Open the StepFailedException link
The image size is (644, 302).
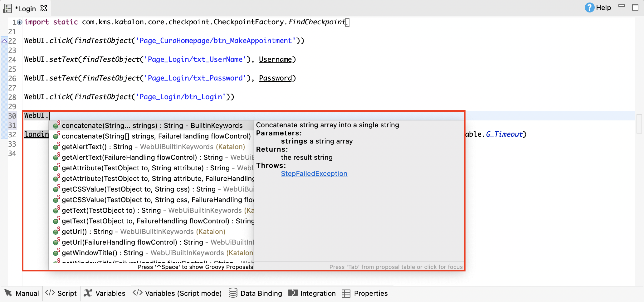click(x=314, y=173)
